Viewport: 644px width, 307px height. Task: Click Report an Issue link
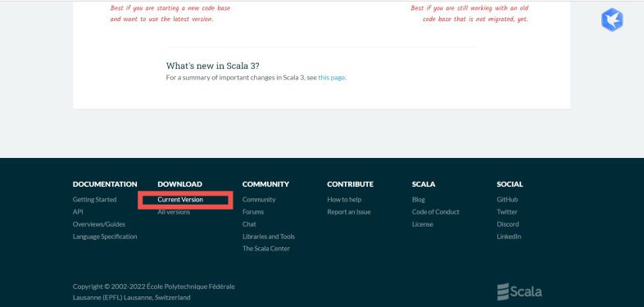point(349,212)
